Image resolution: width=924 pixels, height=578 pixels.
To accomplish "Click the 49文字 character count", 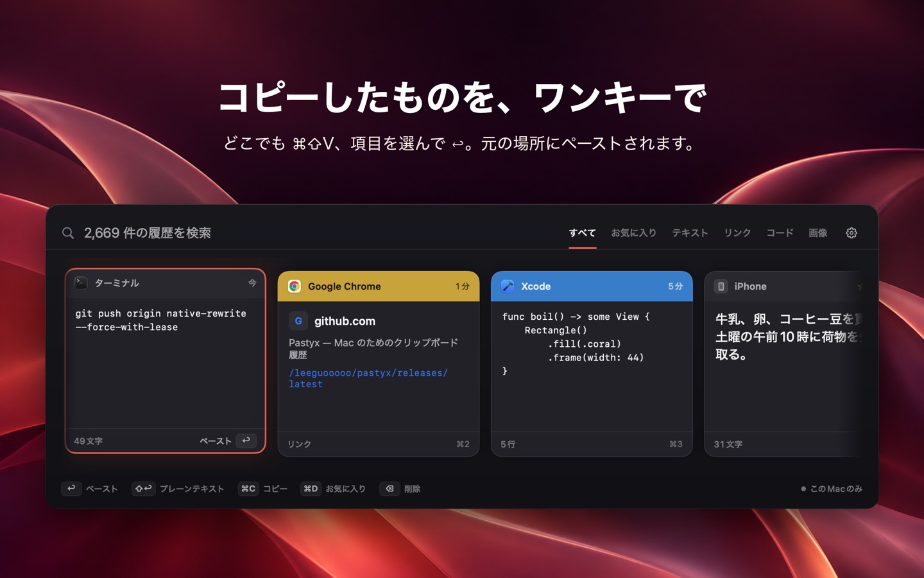I will coord(89,441).
